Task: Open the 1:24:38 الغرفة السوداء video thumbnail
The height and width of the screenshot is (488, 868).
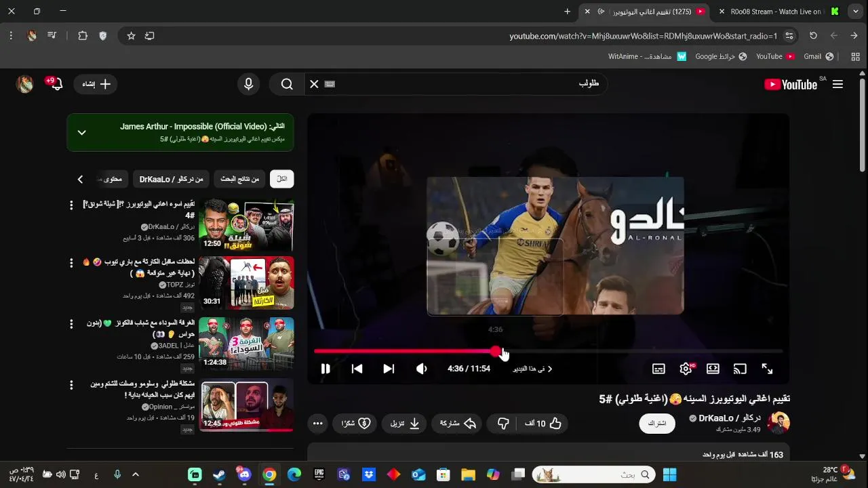Action: (x=246, y=344)
